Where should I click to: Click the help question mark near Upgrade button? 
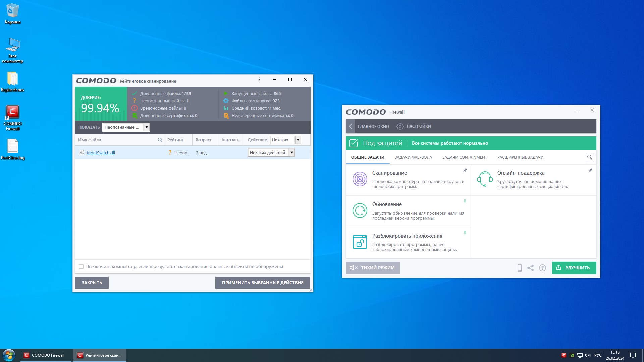pyautogui.click(x=542, y=268)
